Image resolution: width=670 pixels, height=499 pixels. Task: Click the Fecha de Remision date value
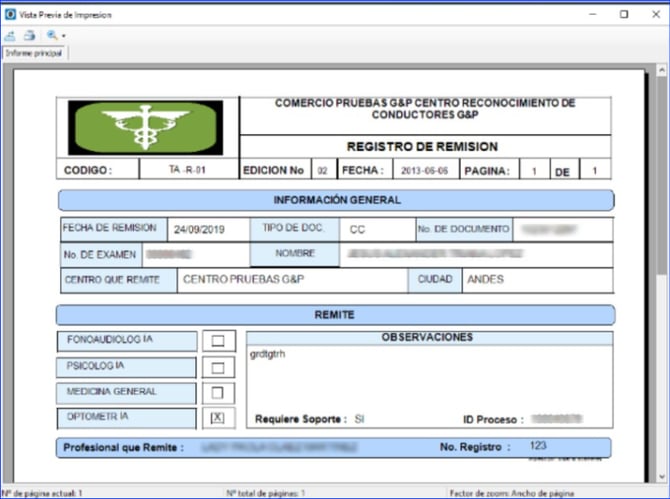coord(198,229)
